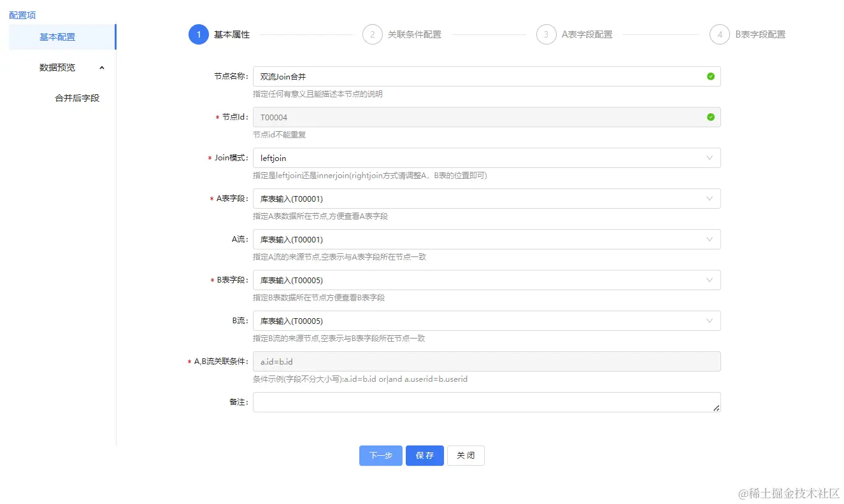844x504 pixels.
Task: Open the Join模式 dropdown arrow
Action: (710, 158)
